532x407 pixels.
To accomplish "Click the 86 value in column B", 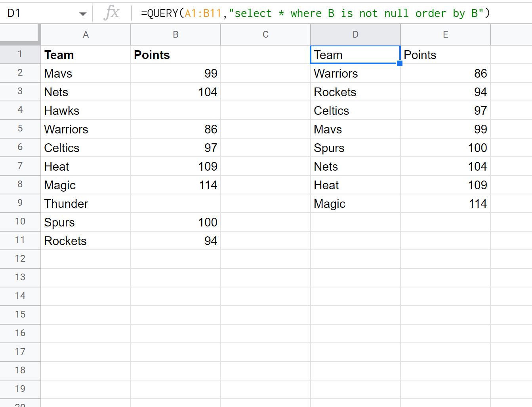I will click(175, 129).
